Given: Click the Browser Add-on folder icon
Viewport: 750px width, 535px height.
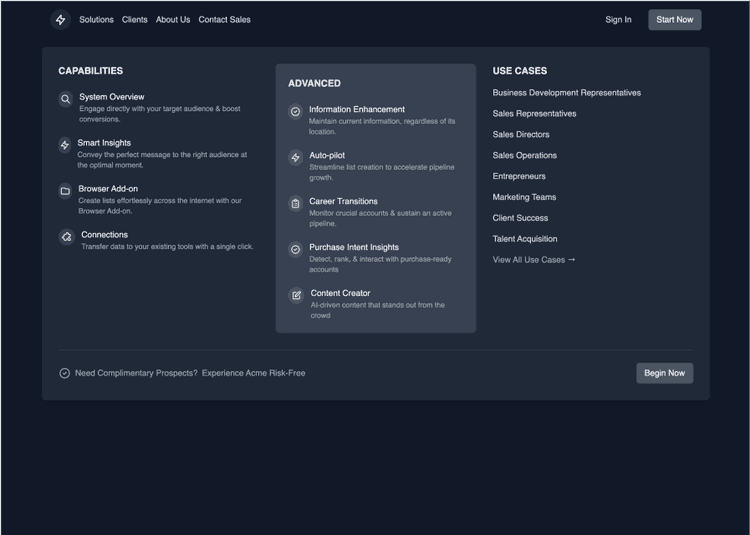Looking at the screenshot, I should (65, 191).
